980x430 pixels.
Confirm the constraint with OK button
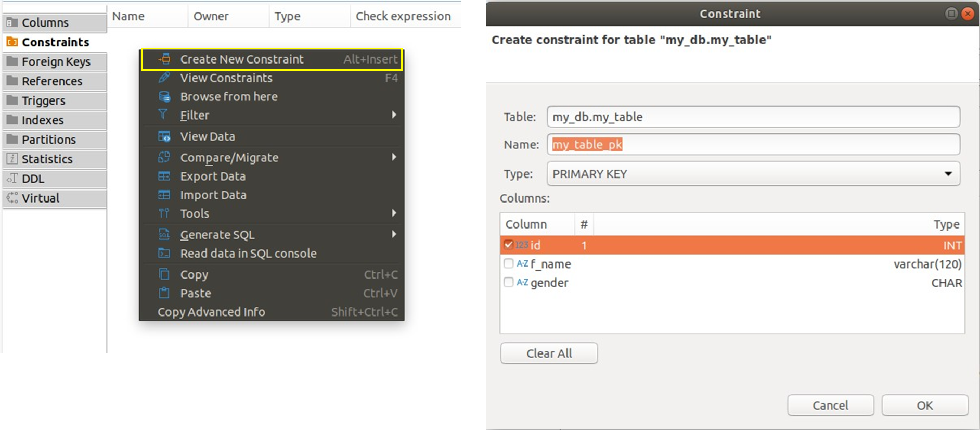click(x=924, y=406)
